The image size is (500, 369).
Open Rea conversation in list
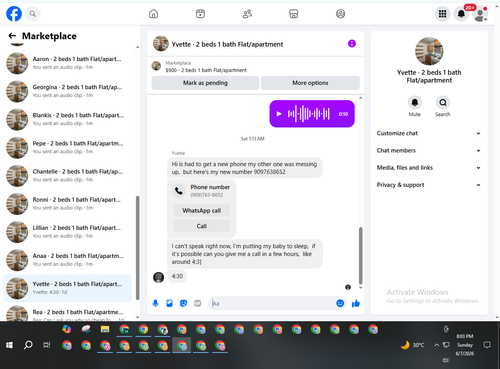tap(67, 313)
